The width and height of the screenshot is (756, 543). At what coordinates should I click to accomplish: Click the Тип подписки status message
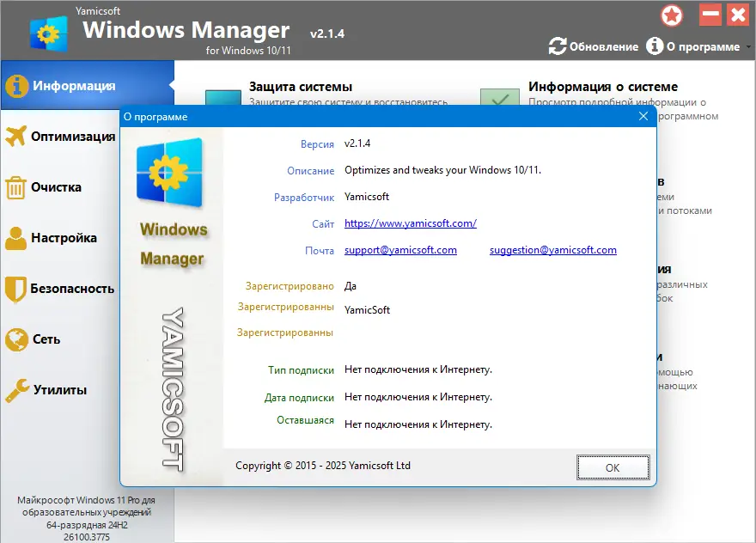point(418,369)
